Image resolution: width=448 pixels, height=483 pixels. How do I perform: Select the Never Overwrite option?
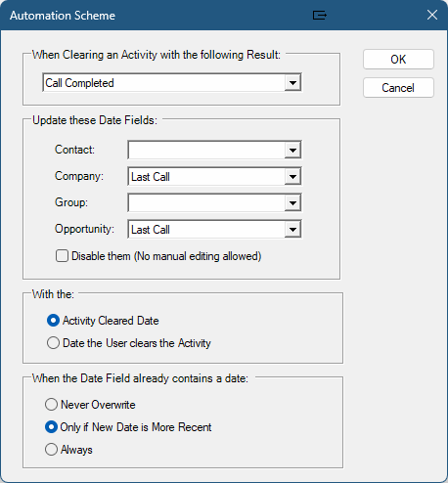pyautogui.click(x=51, y=405)
